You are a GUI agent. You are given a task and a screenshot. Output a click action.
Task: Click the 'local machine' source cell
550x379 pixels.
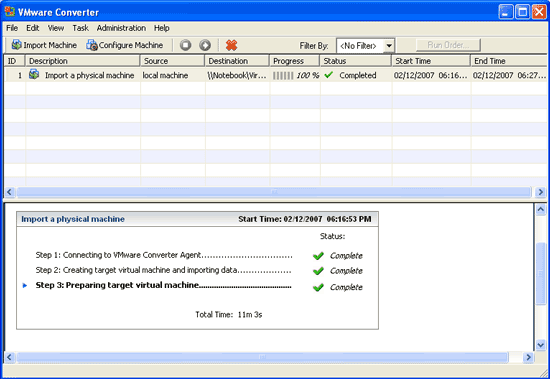(165, 75)
